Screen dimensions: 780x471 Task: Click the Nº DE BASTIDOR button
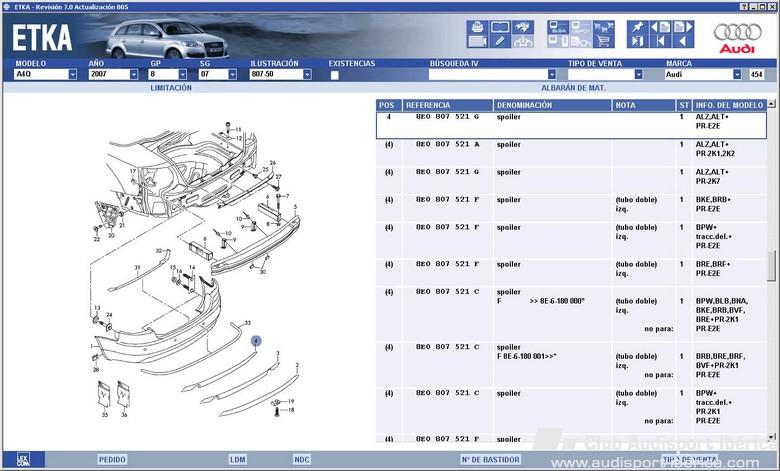click(490, 460)
